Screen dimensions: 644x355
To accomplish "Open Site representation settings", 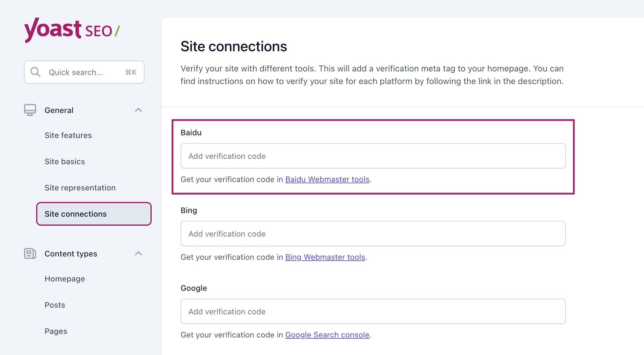I will point(80,187).
